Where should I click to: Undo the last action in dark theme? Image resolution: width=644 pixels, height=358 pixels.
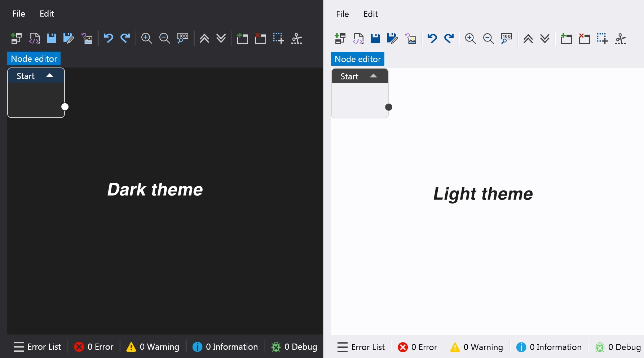tap(108, 38)
